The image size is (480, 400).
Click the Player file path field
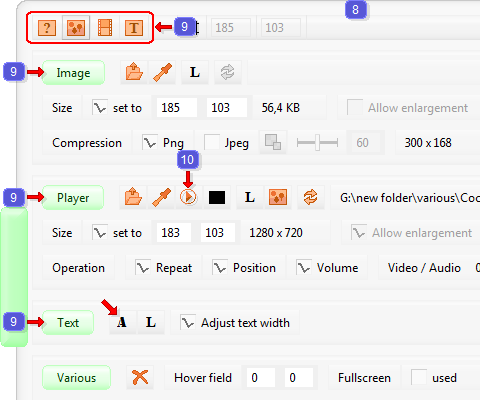pos(405,197)
